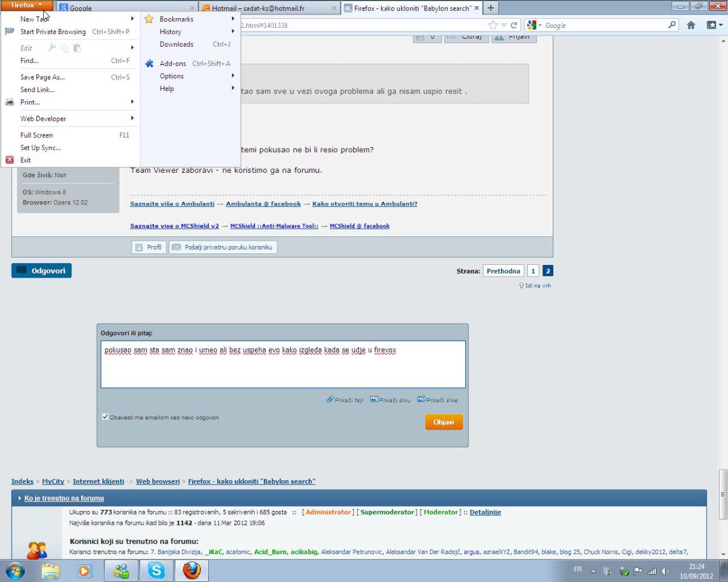Select Full Screen menu item

click(x=70, y=135)
